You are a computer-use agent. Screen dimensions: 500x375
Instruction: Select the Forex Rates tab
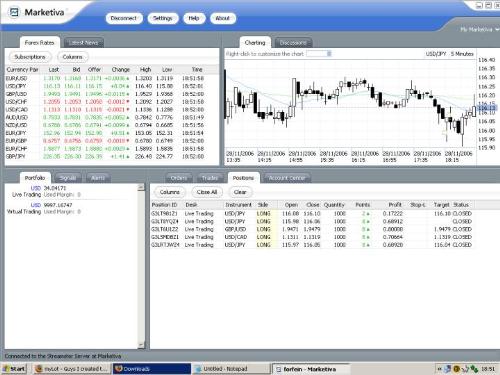point(39,43)
